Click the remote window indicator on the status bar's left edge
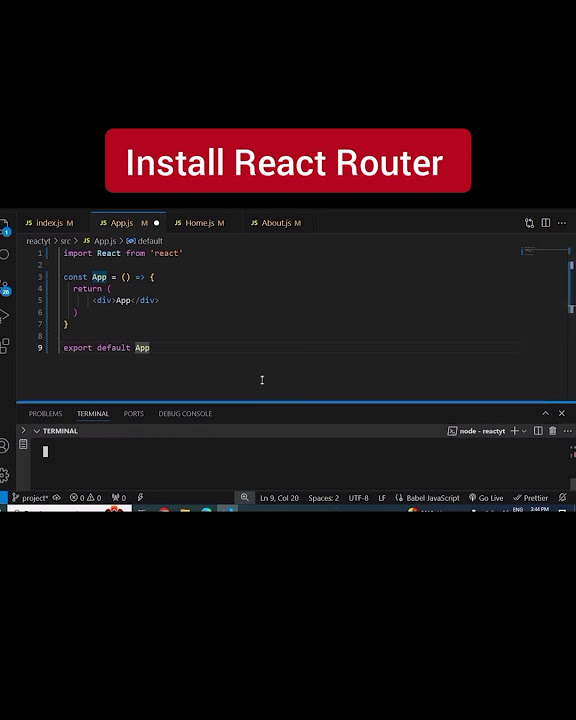This screenshot has height=720, width=576. [x=4, y=497]
